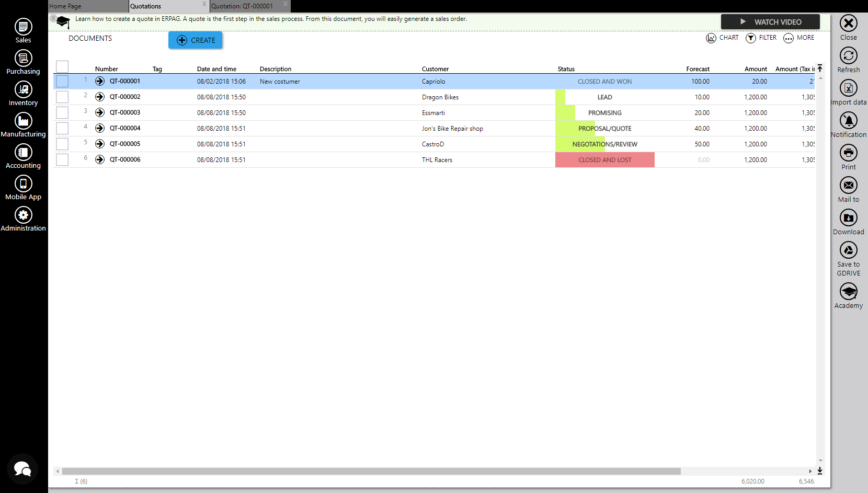Tick the checkbox for QT-000002 row
Screen dimensions: 868x493
pyautogui.click(x=62, y=97)
